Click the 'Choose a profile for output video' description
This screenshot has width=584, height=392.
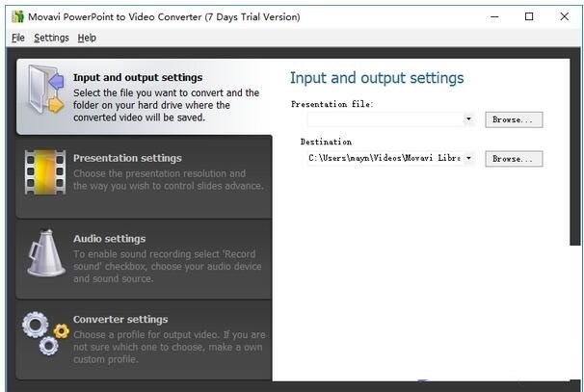coord(169,347)
